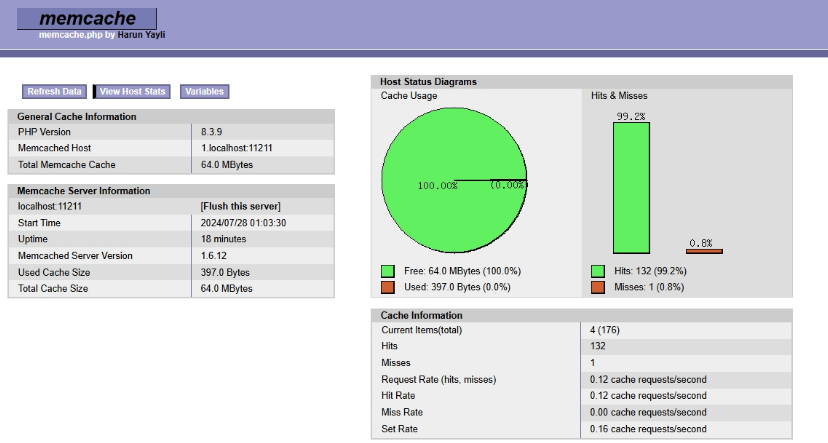
Task: Click the Cache Usage pie chart
Action: click(x=454, y=180)
